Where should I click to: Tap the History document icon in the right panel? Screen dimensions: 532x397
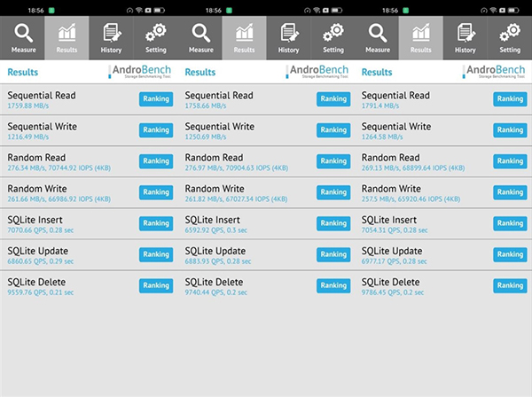click(465, 33)
